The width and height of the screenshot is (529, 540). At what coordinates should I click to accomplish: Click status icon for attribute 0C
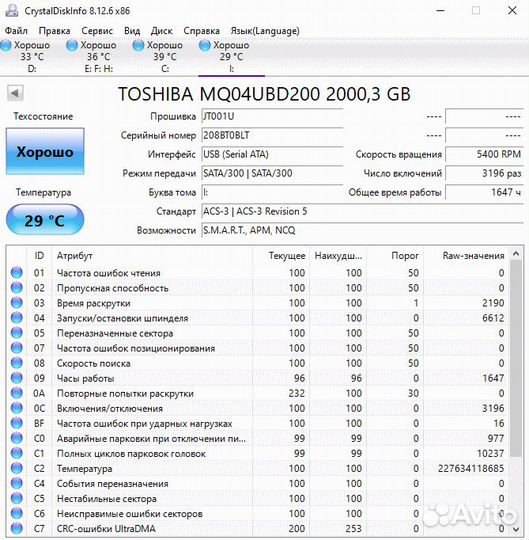(17, 408)
